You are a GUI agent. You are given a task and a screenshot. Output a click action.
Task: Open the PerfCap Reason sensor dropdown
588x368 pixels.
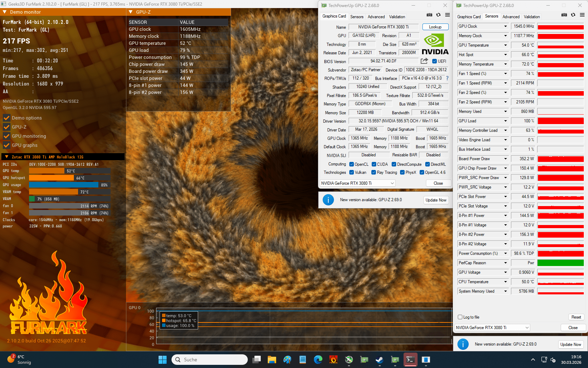[505, 263]
